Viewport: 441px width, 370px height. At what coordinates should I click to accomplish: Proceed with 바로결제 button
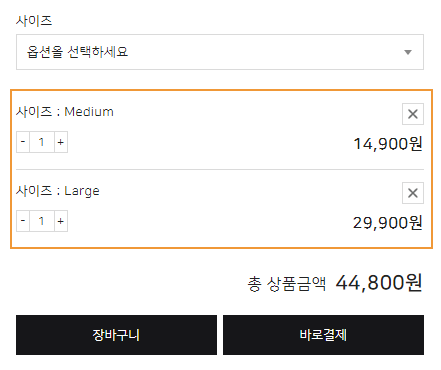pyautogui.click(x=323, y=335)
